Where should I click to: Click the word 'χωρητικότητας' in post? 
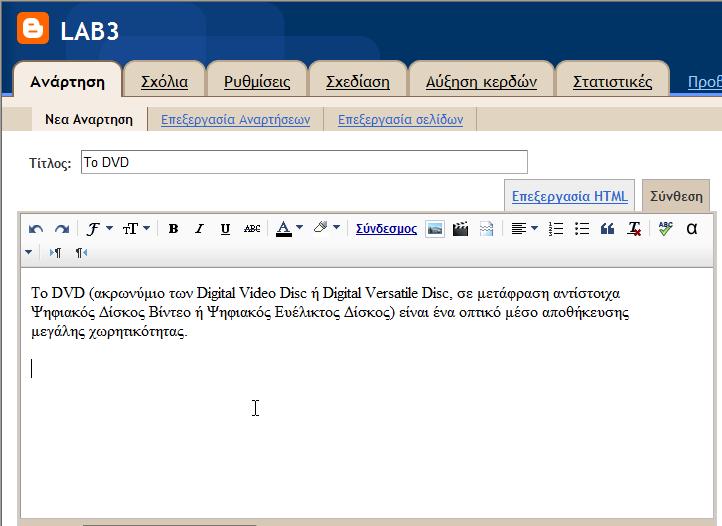coord(137,332)
